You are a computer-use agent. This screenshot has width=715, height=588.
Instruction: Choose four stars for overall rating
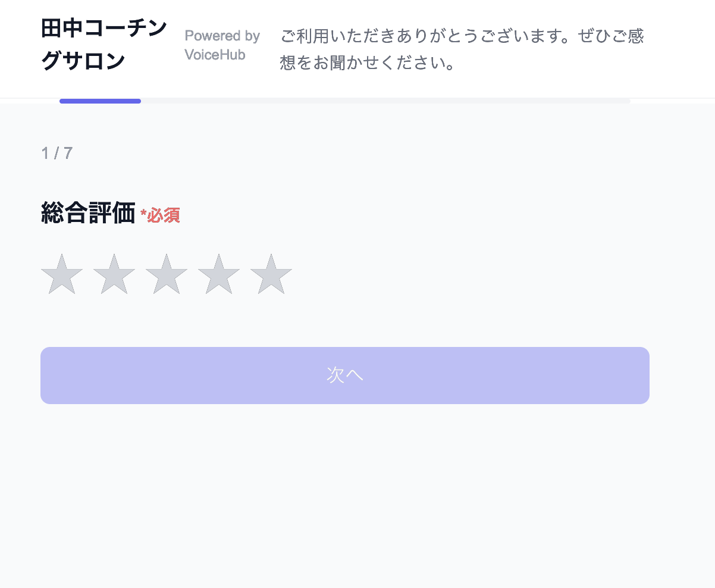click(x=219, y=275)
